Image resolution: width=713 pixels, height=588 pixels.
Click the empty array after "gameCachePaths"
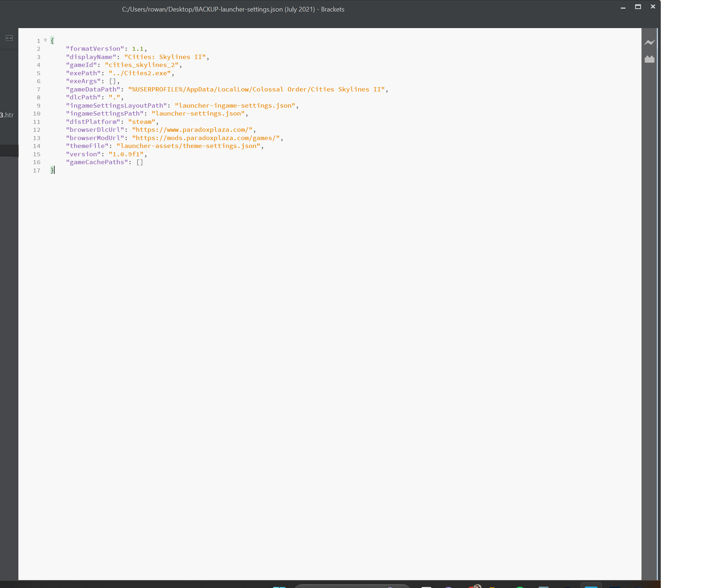(140, 162)
